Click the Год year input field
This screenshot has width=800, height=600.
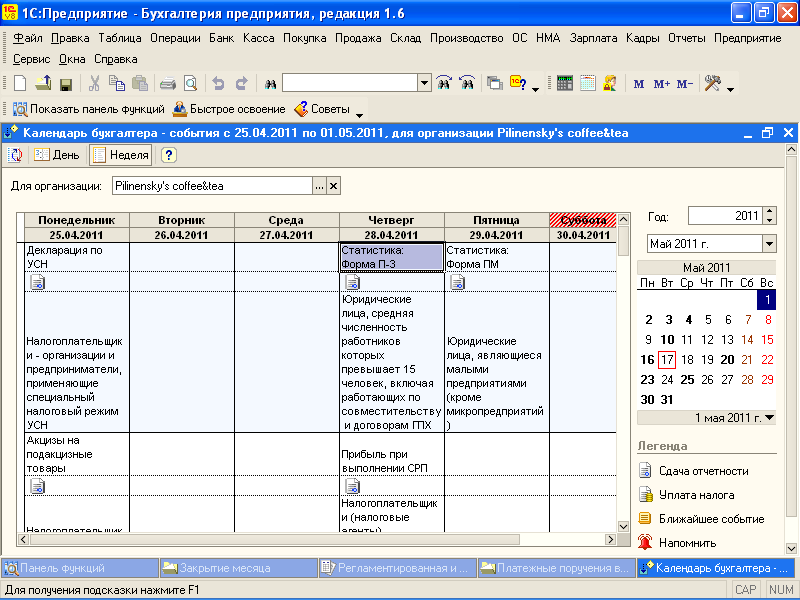726,216
